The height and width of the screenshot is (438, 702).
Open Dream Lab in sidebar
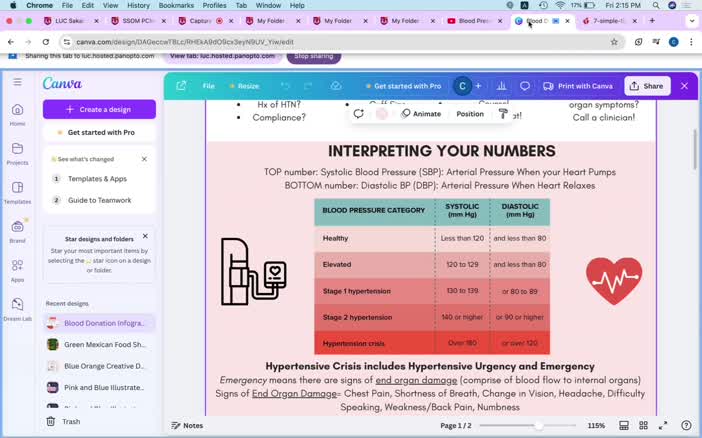coord(17,309)
